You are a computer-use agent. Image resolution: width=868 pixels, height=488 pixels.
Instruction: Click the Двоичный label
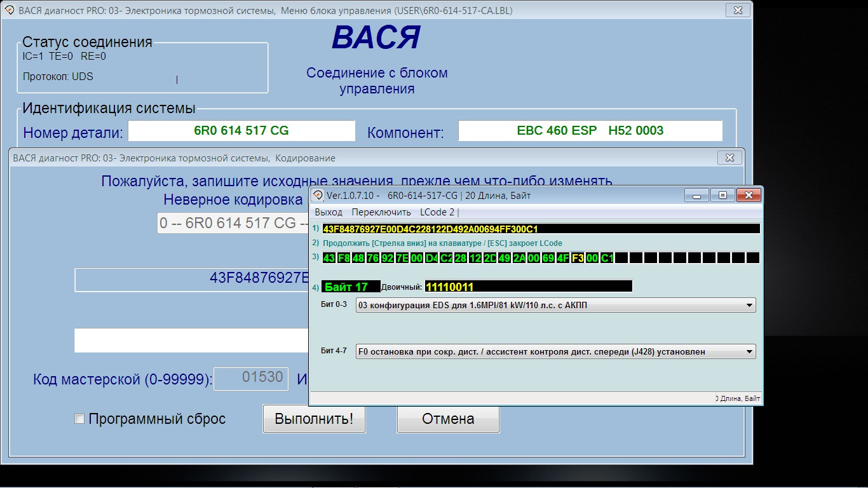coord(402,287)
